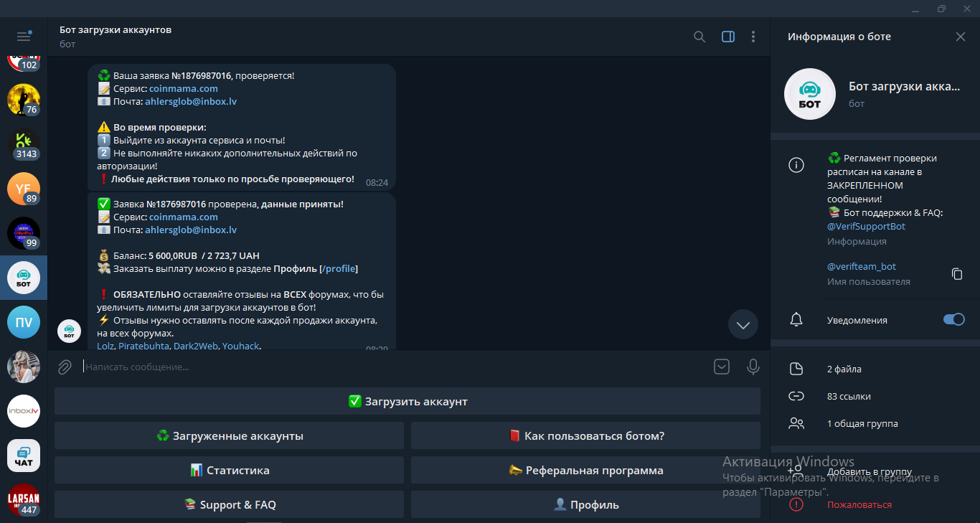Select Статистика from bot keyboard
980x523 pixels.
pyautogui.click(x=229, y=471)
